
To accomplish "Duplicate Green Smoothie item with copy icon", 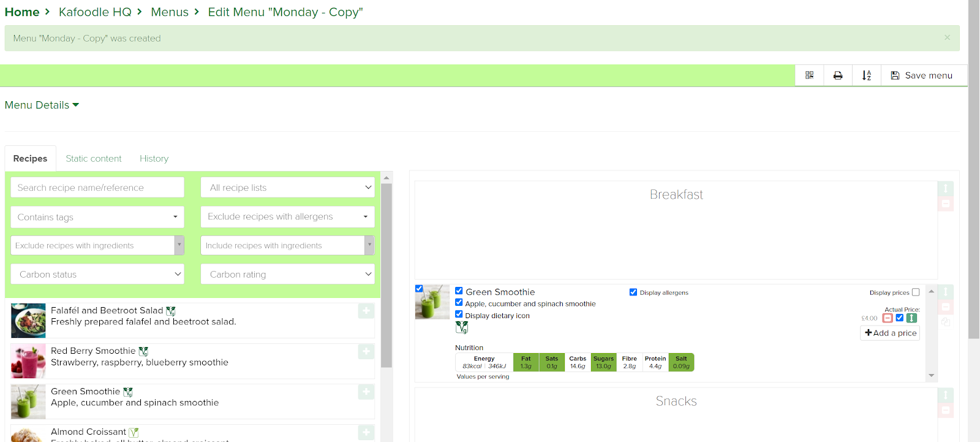I will pyautogui.click(x=946, y=322).
